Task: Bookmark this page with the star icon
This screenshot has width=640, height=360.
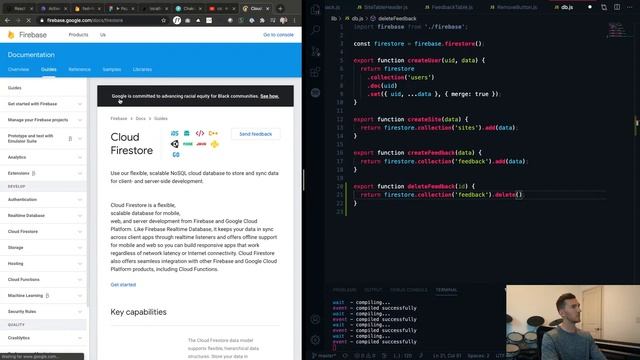Action: click(163, 20)
